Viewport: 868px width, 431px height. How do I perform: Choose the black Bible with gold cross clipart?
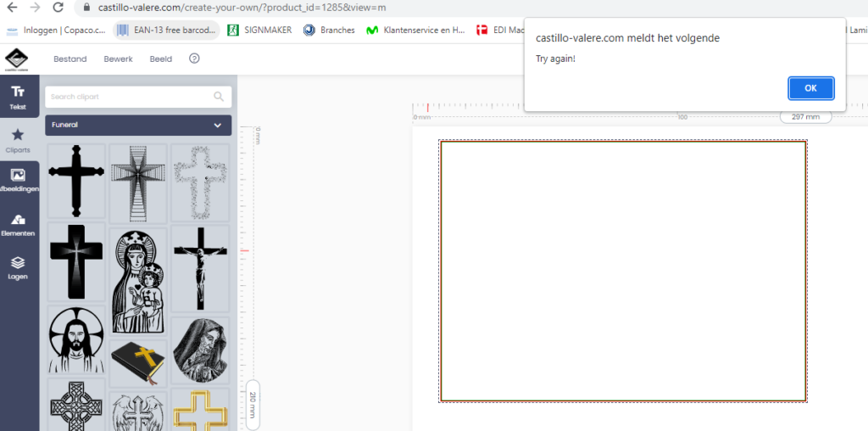(x=139, y=362)
